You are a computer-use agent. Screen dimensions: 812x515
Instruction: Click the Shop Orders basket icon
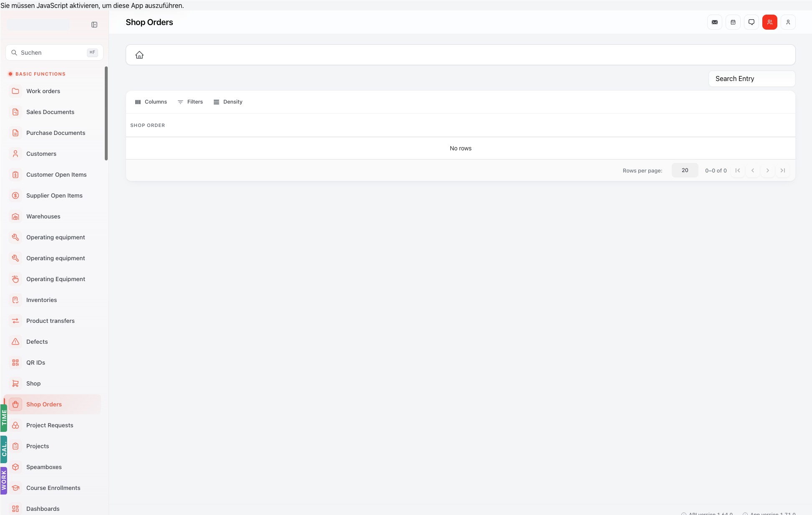tap(15, 404)
